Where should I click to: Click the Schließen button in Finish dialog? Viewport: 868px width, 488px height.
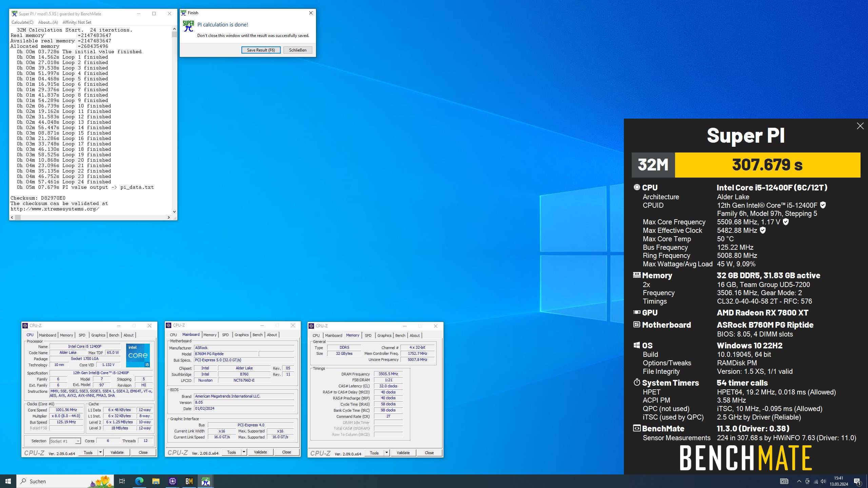click(x=297, y=50)
